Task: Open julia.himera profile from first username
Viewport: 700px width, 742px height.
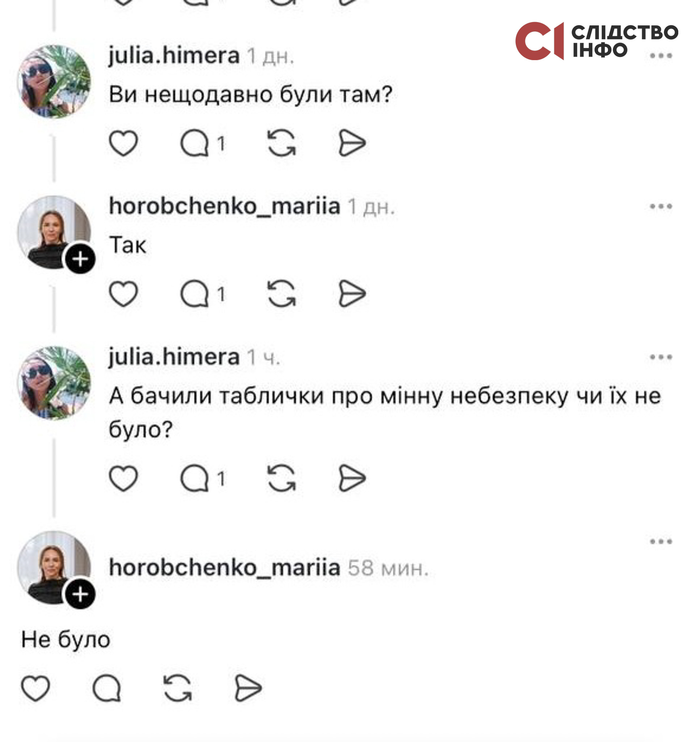Action: click(174, 57)
